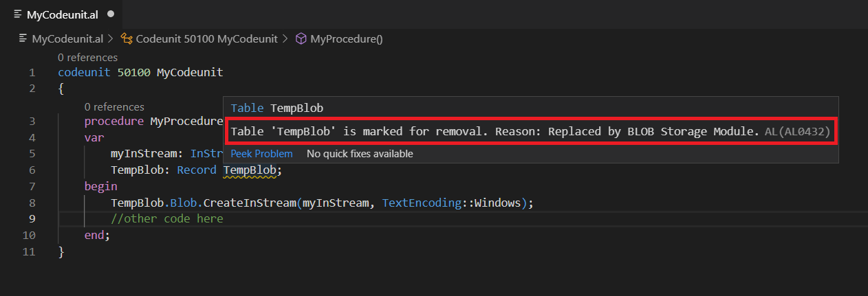868x296 pixels.
Task: Click 0 references lens above codeunit
Action: pyautogui.click(x=87, y=58)
